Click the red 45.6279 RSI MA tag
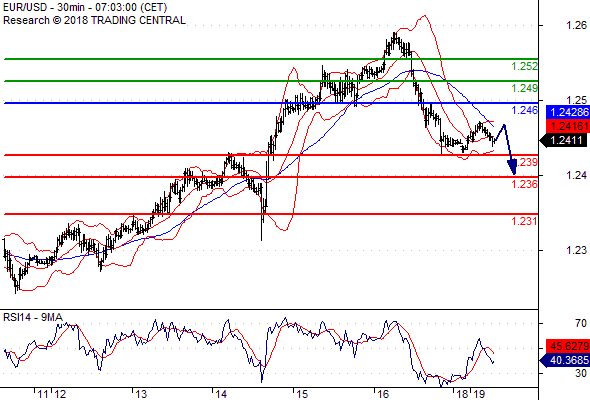Screen dimensions: 590x400 point(567,346)
